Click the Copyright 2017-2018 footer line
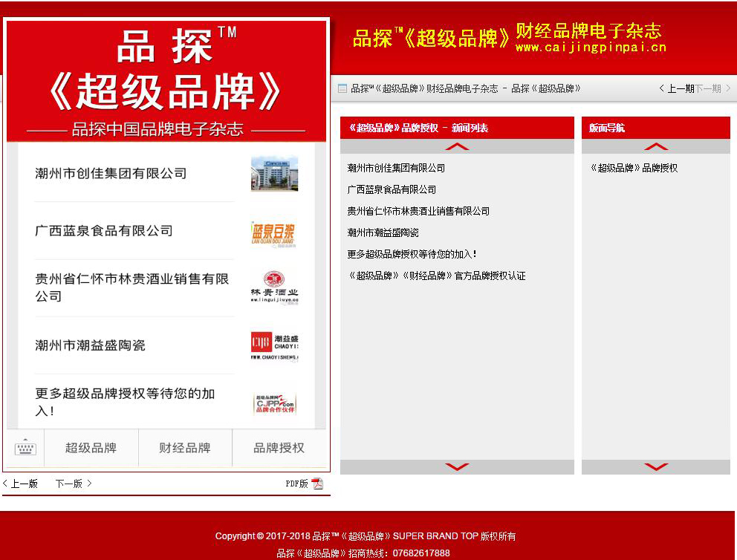737x560 pixels. 366,536
